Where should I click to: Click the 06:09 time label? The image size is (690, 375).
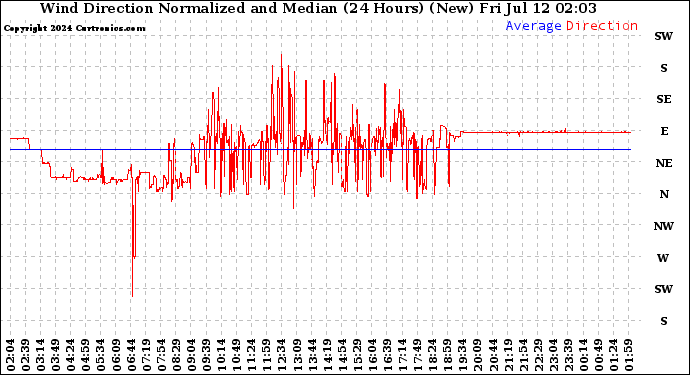pos(116,355)
